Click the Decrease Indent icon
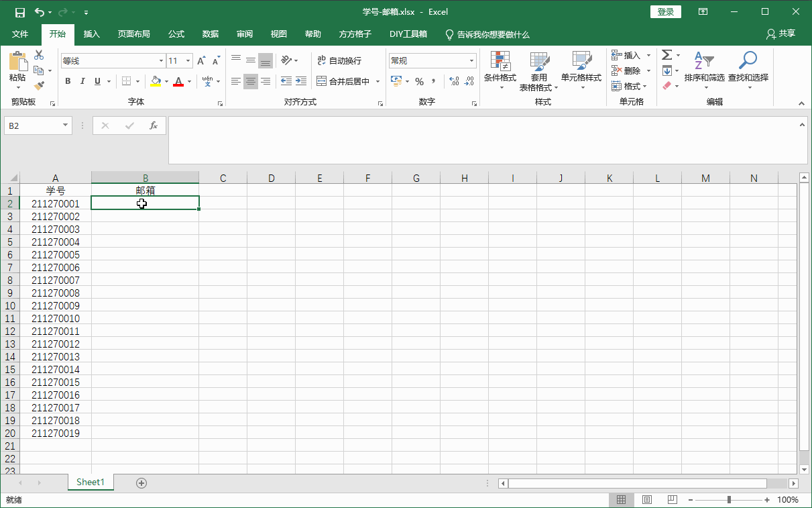Image resolution: width=812 pixels, height=508 pixels. tap(286, 81)
